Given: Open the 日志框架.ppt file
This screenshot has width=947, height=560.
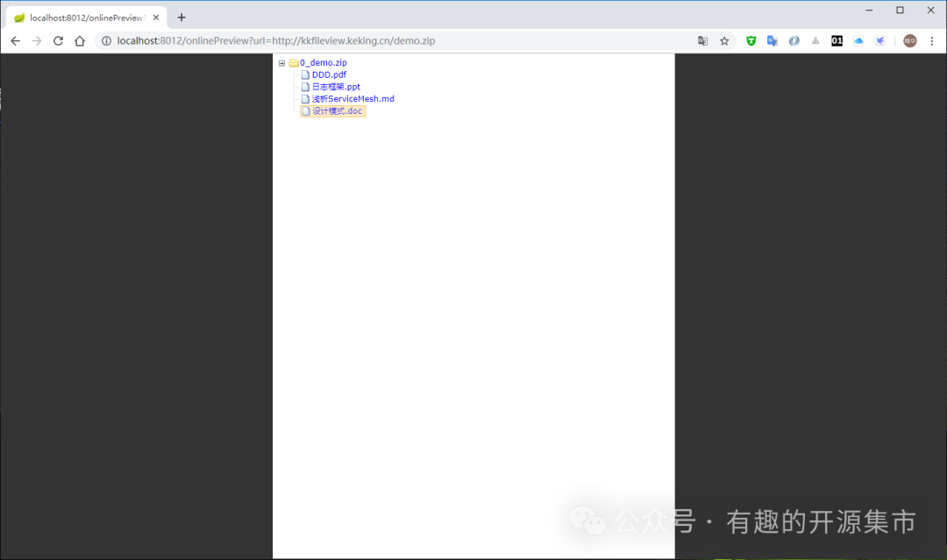Looking at the screenshot, I should [336, 87].
